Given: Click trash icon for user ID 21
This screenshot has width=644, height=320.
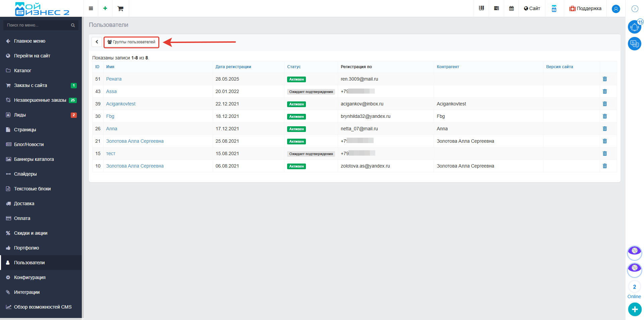Looking at the screenshot, I should point(605,141).
